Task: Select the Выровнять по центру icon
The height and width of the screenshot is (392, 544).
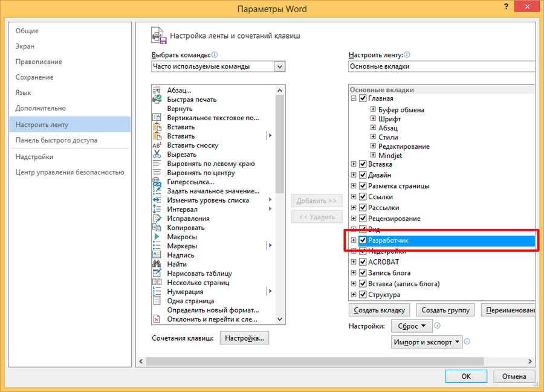Action: click(x=157, y=173)
